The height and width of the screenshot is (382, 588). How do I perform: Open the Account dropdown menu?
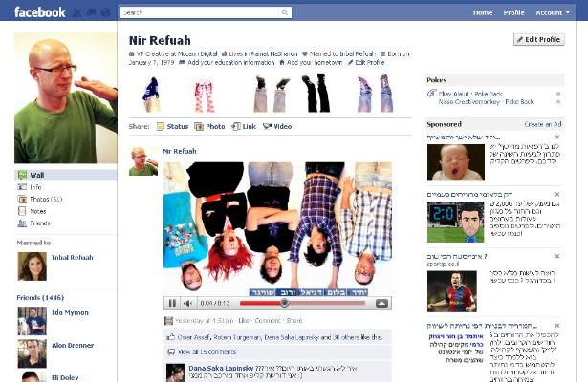tap(553, 12)
